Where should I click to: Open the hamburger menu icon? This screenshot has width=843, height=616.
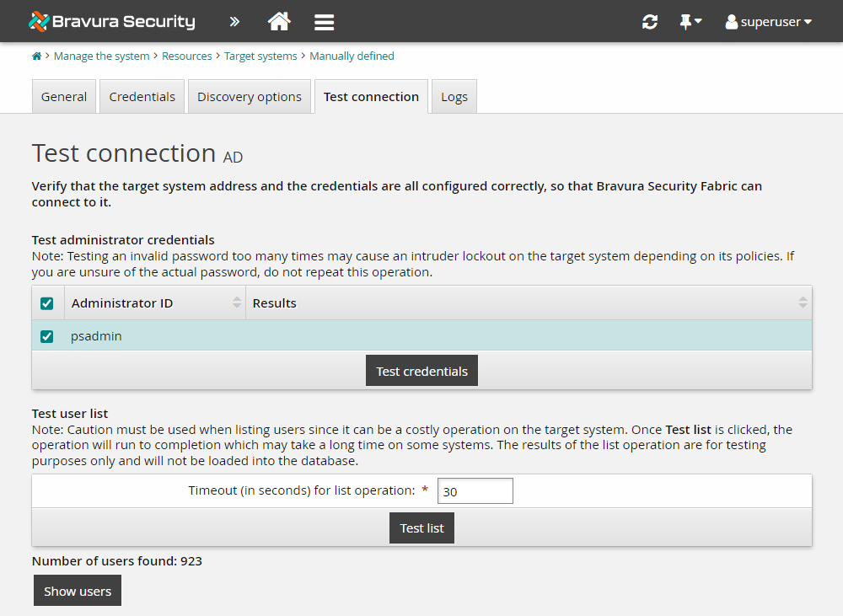click(x=324, y=21)
